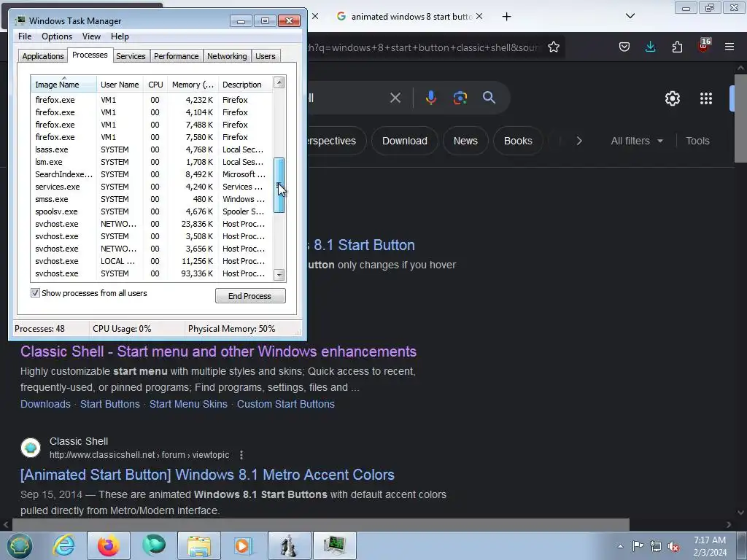Click the process list vertical scrollbar thumb
The image size is (747, 560).
click(x=279, y=185)
